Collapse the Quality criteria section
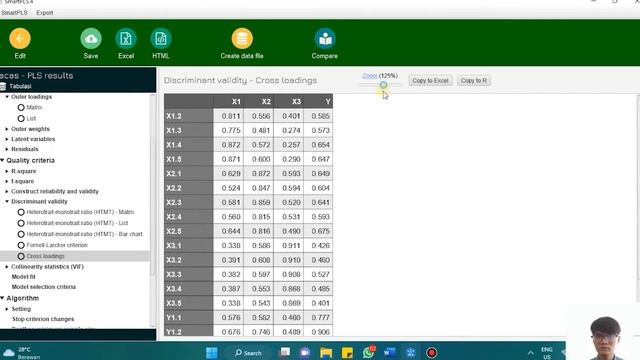The image size is (640, 360). (2, 160)
